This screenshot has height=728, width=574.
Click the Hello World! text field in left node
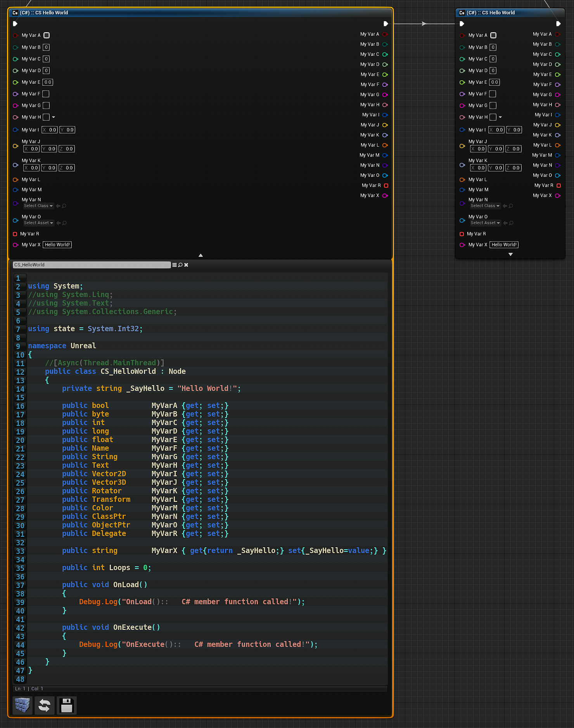[x=57, y=245]
